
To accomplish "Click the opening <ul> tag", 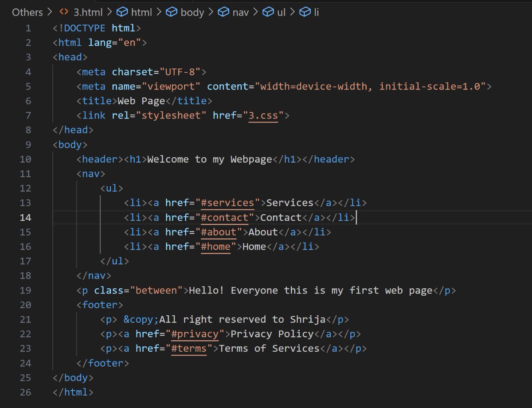I will point(112,188).
